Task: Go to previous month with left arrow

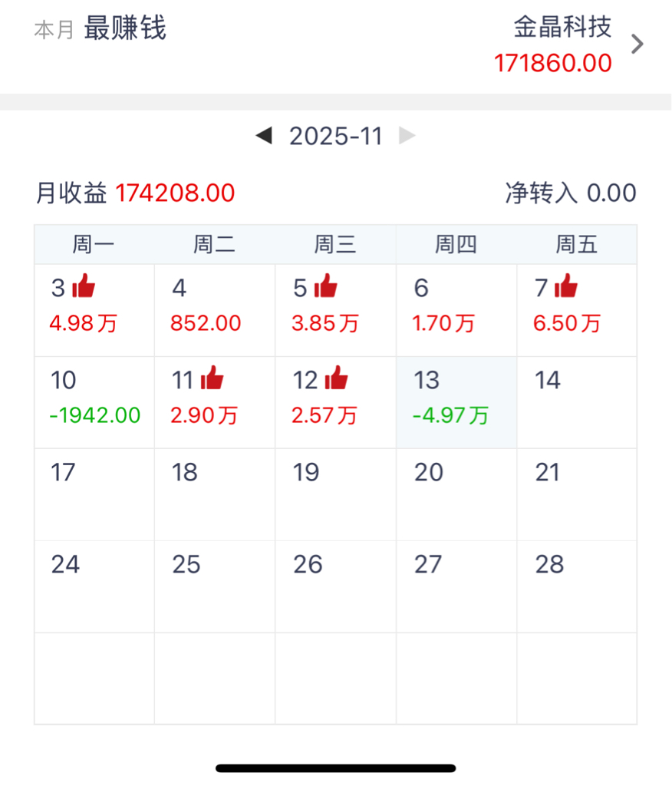Action: tap(264, 137)
